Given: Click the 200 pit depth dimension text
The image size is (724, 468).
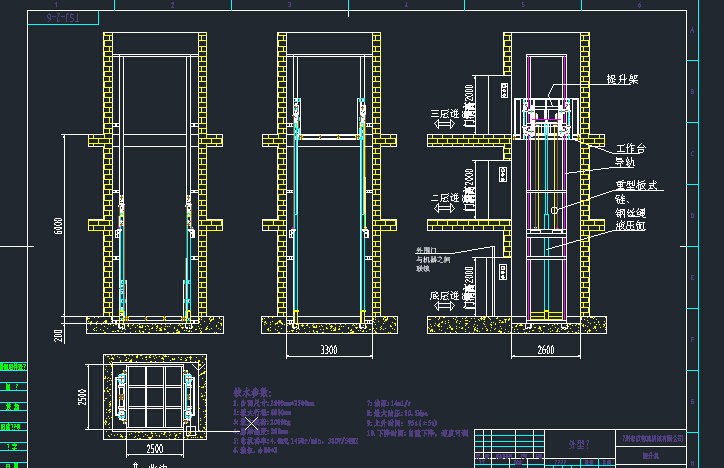Looking at the screenshot, I should point(59,336).
